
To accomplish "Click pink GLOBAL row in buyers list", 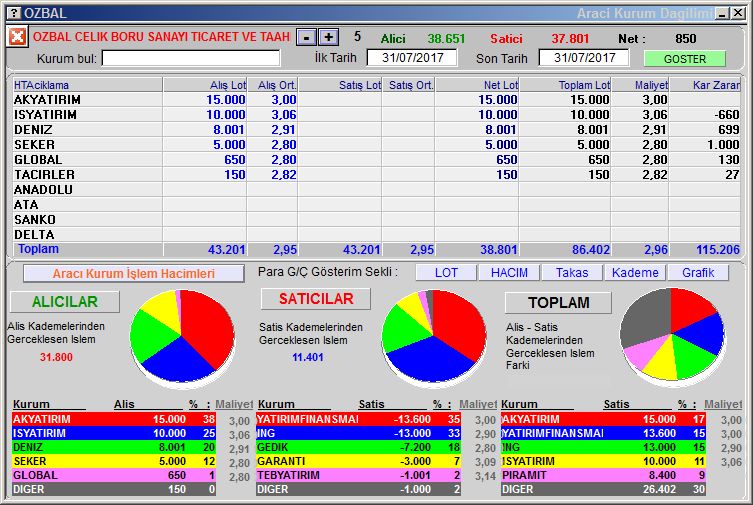I will (x=114, y=475).
